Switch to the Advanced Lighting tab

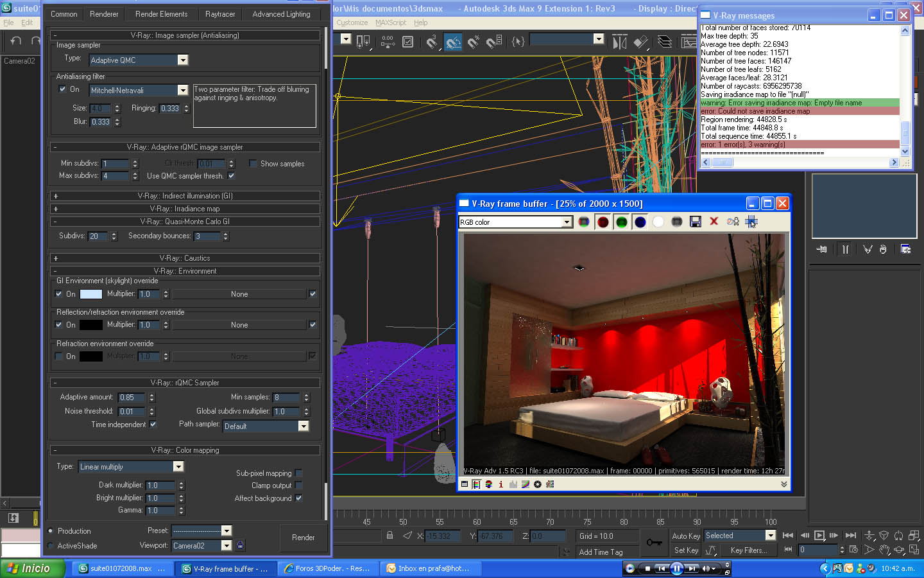(281, 14)
